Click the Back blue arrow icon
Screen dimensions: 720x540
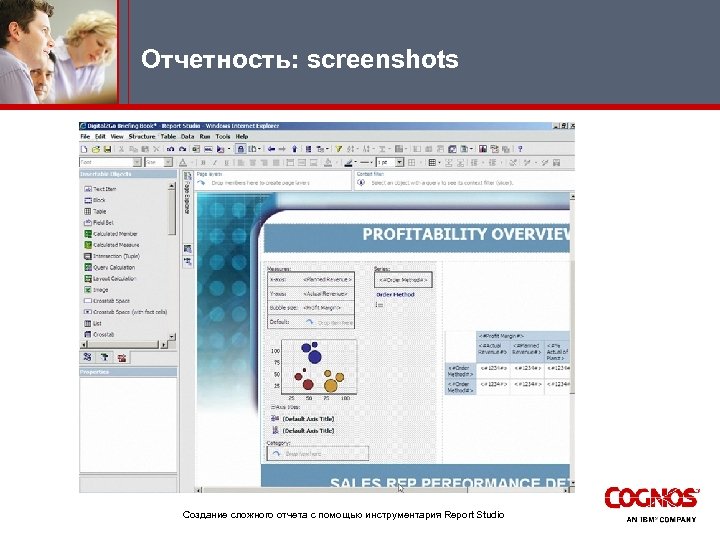pyautogui.click(x=271, y=149)
